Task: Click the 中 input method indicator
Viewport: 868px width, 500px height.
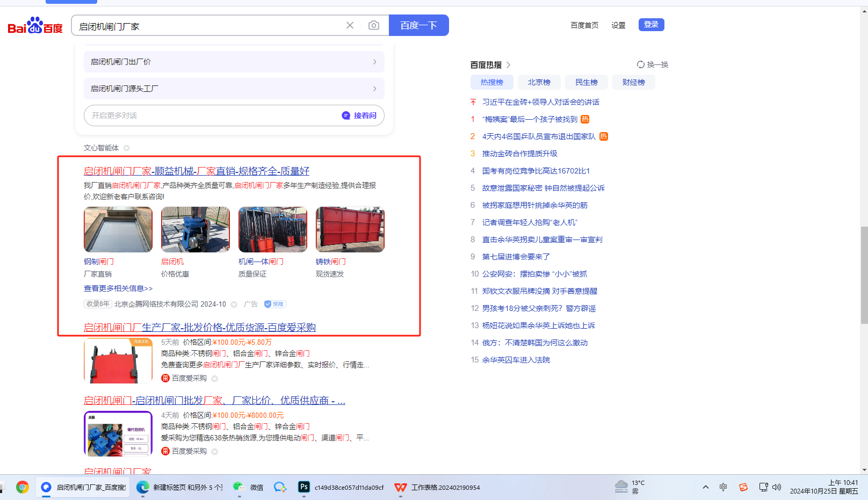Action: [724, 487]
